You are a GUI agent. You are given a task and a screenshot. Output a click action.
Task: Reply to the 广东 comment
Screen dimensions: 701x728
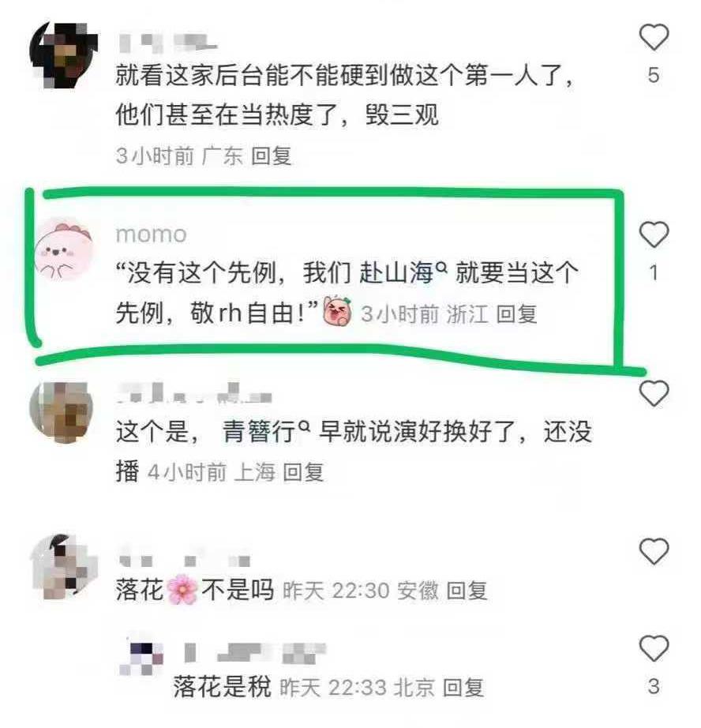tap(271, 156)
